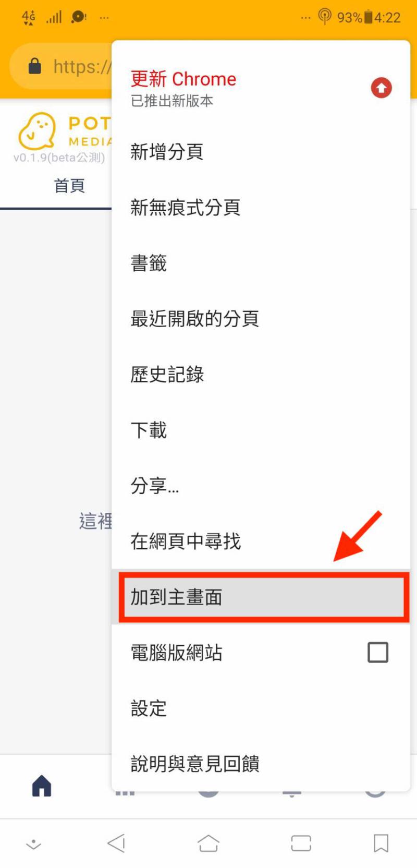Image resolution: width=417 pixels, height=868 pixels.
Task: Tap the Android home navigation icon
Action: click(x=208, y=843)
